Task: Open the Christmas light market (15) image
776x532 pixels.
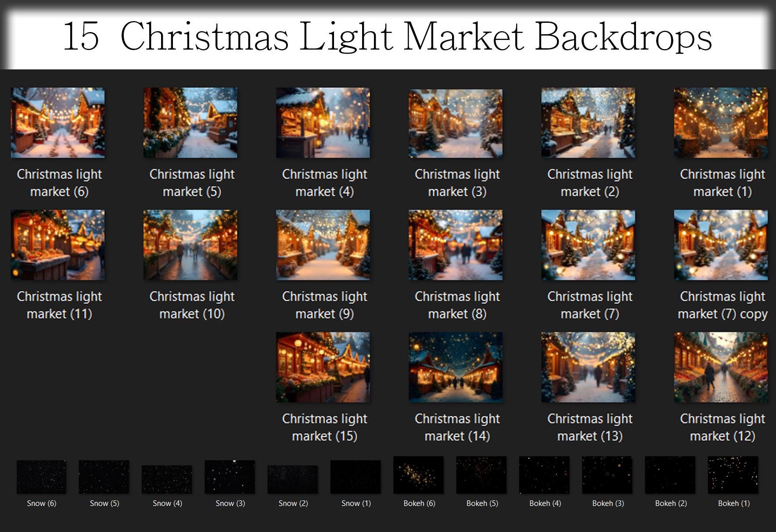Action: pos(323,367)
